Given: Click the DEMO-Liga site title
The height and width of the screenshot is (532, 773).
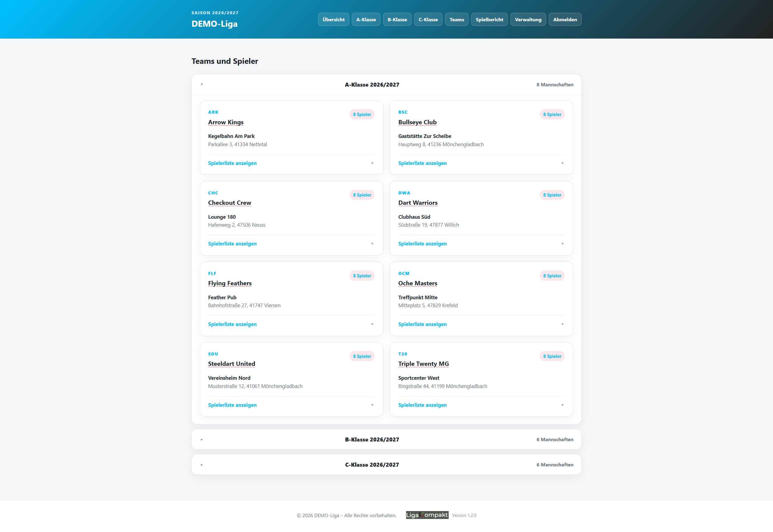Looking at the screenshot, I should (x=214, y=24).
